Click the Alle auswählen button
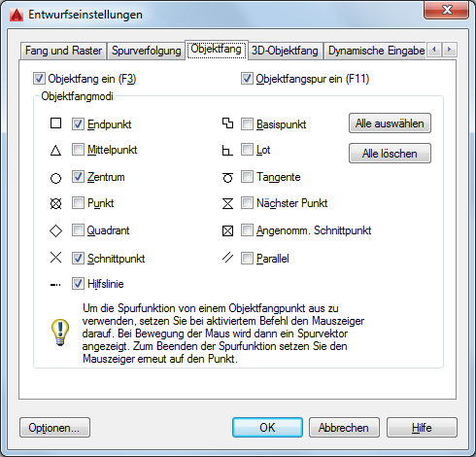Screen dimensions: 476x457 (390, 123)
